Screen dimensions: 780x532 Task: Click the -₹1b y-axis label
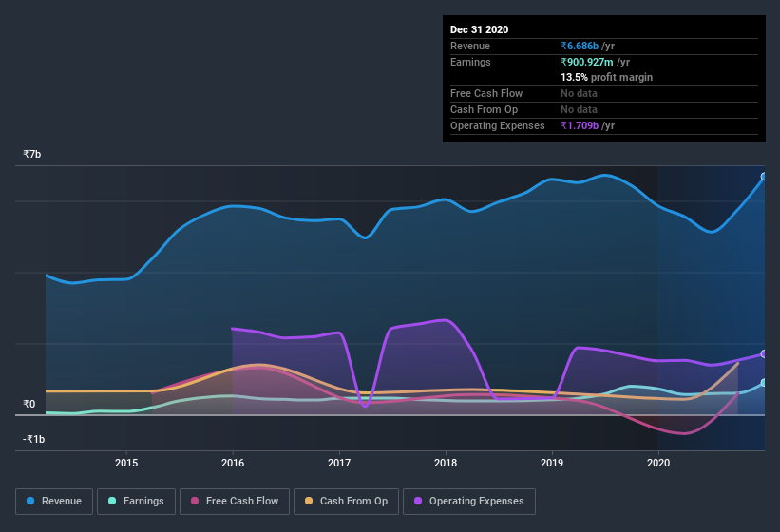[x=34, y=439]
